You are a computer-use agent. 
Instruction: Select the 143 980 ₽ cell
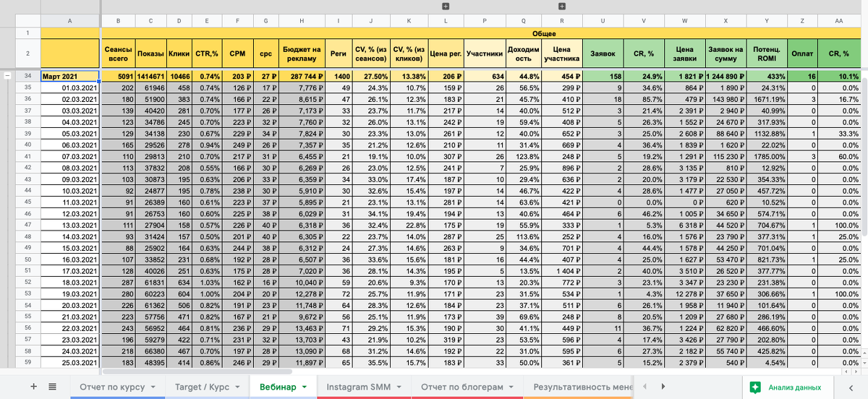(x=726, y=99)
